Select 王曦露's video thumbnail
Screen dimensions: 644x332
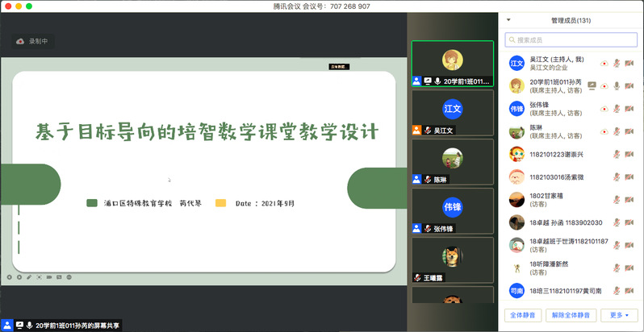pyautogui.click(x=452, y=259)
